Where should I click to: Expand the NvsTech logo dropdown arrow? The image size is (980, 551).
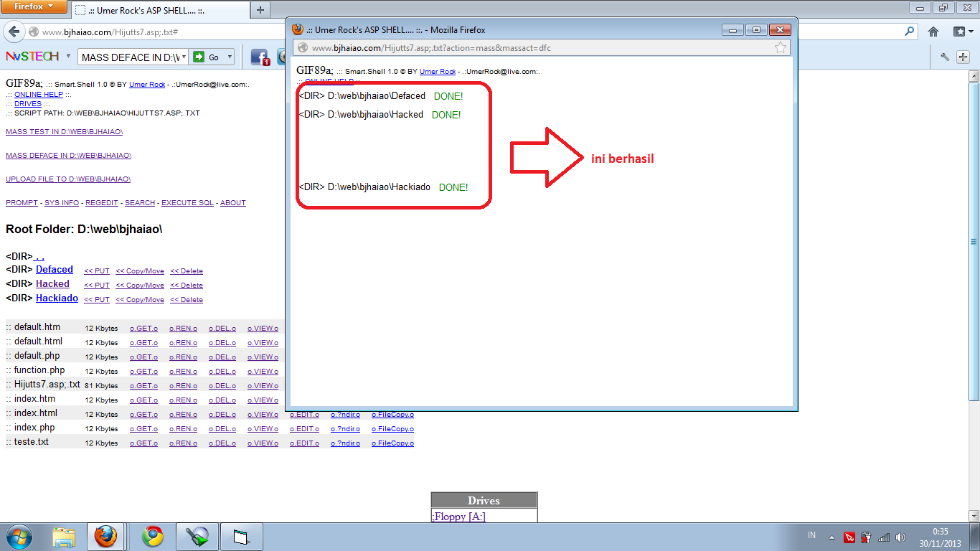click(x=69, y=56)
